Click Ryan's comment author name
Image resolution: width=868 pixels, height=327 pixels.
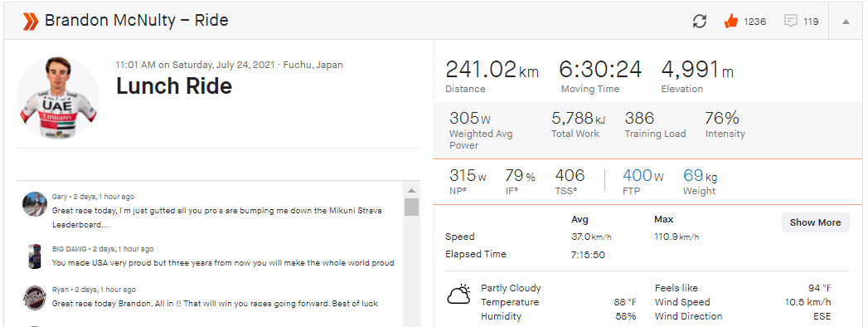(x=61, y=290)
